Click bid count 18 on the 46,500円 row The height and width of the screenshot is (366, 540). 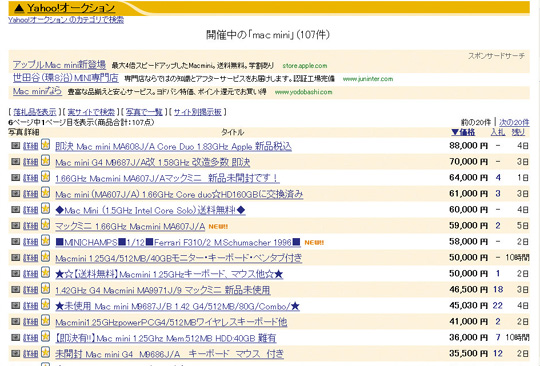(498, 290)
